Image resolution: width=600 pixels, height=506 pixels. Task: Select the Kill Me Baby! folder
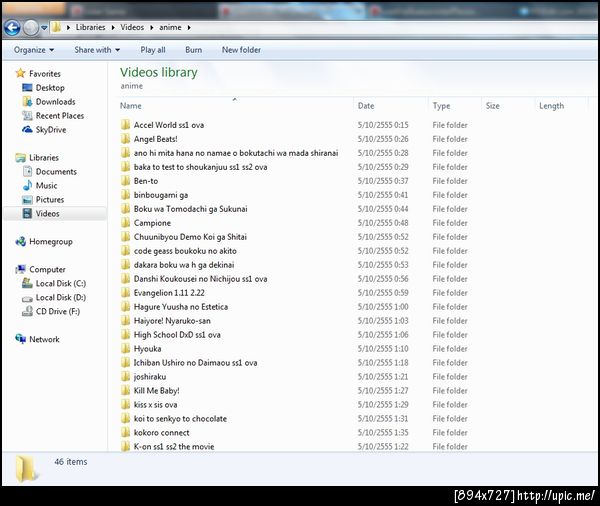coord(156,391)
